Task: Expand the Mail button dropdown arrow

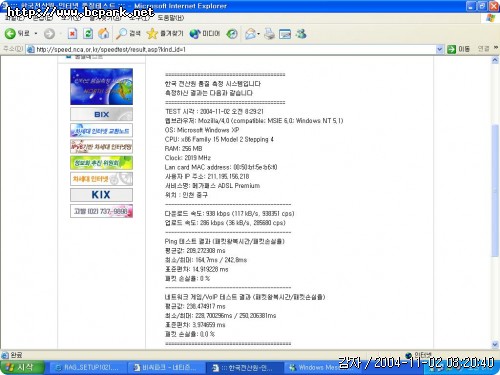Action: [259, 34]
